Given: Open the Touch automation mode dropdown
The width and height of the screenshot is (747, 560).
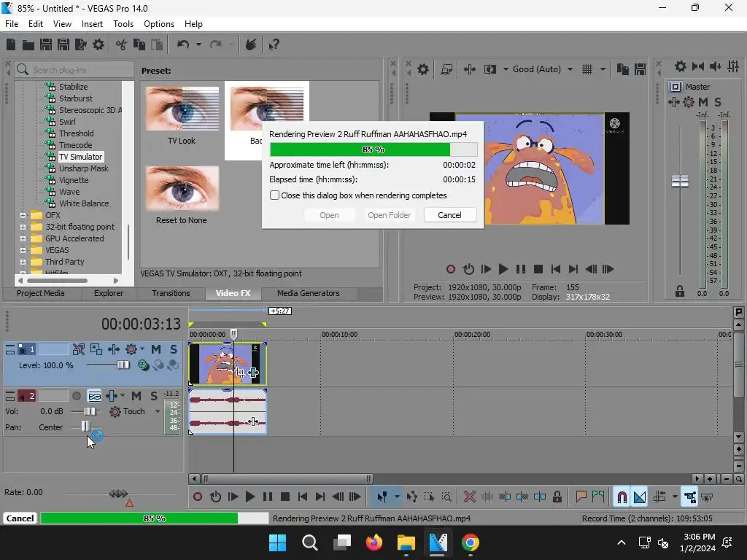Looking at the screenshot, I should (158, 411).
